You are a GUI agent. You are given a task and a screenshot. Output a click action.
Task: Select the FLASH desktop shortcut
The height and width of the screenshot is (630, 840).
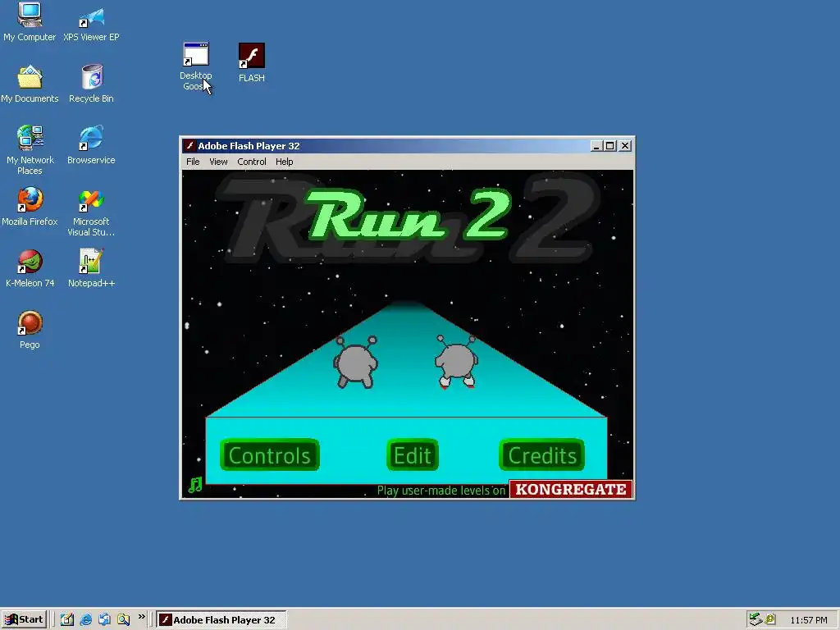pyautogui.click(x=252, y=62)
